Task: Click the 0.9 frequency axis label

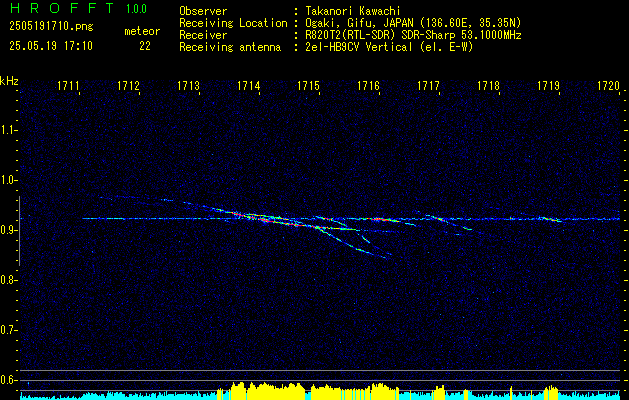Action: (8, 230)
